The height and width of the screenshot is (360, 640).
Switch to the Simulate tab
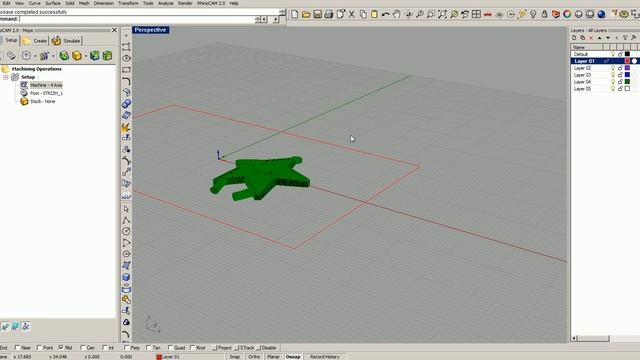coord(67,41)
